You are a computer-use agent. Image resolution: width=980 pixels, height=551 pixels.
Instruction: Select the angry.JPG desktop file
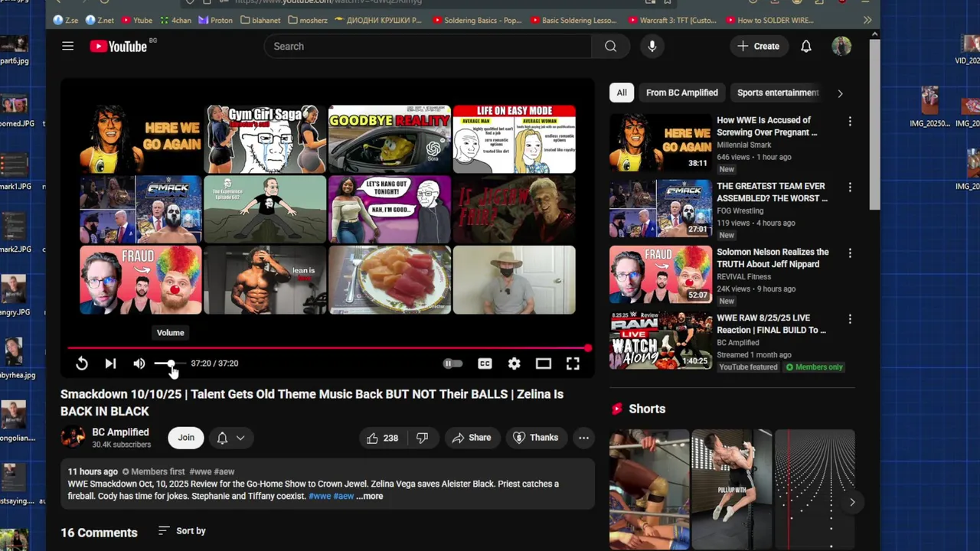(x=15, y=295)
